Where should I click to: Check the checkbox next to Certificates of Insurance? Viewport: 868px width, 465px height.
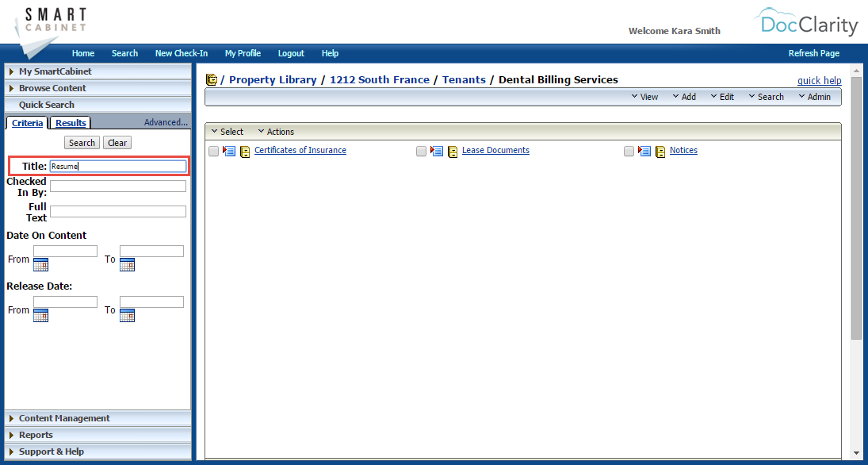tap(213, 150)
